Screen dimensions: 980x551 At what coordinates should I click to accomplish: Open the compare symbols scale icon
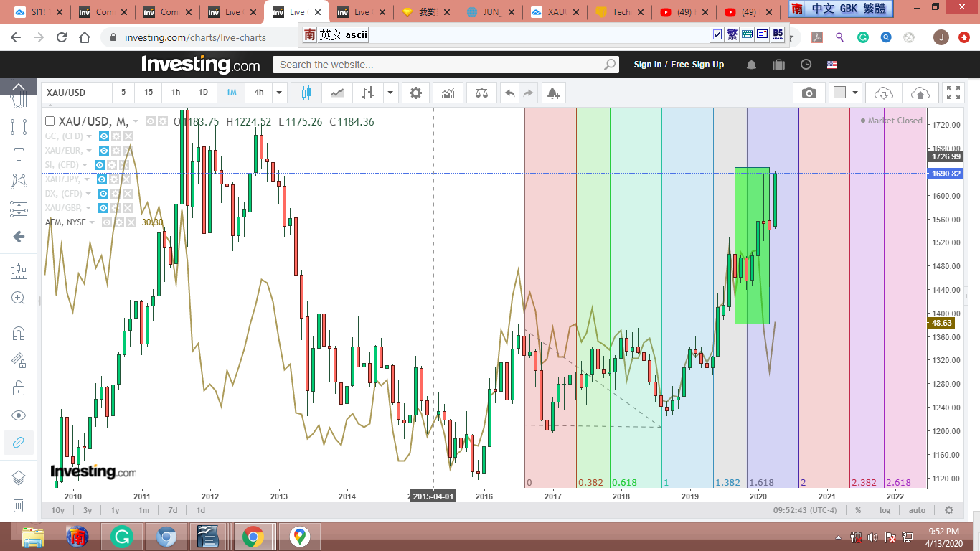pos(481,93)
